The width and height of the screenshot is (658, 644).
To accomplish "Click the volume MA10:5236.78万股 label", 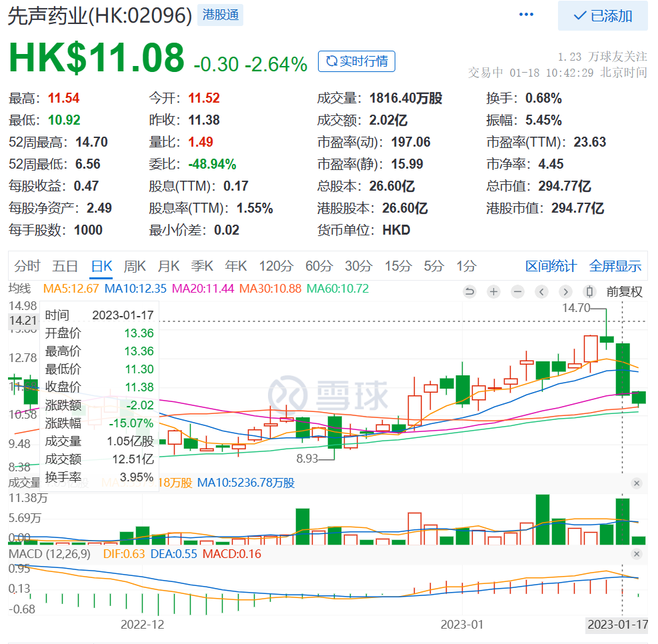I will (246, 483).
